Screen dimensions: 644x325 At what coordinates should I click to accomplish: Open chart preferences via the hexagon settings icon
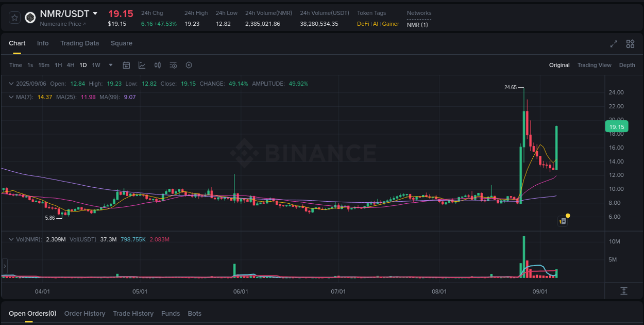(x=189, y=65)
